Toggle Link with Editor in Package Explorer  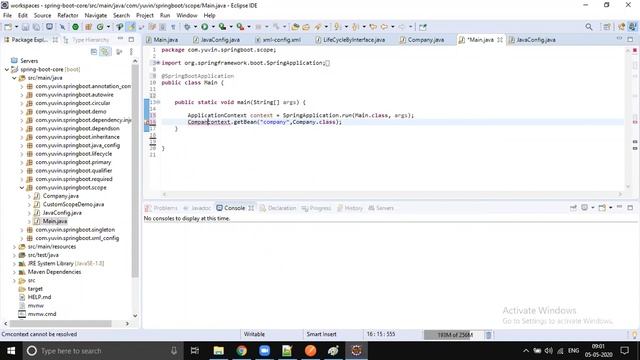pyautogui.click(x=105, y=52)
